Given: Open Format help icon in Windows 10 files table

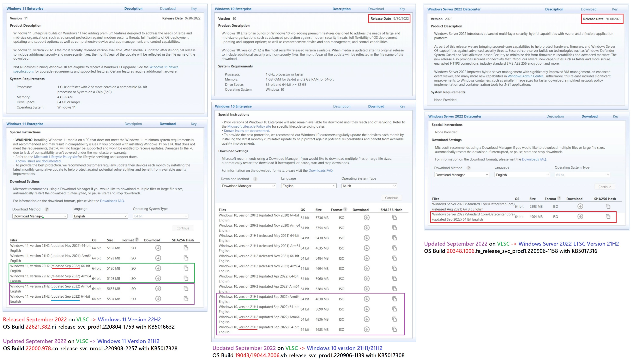Looking at the screenshot, I should (x=345, y=209).
